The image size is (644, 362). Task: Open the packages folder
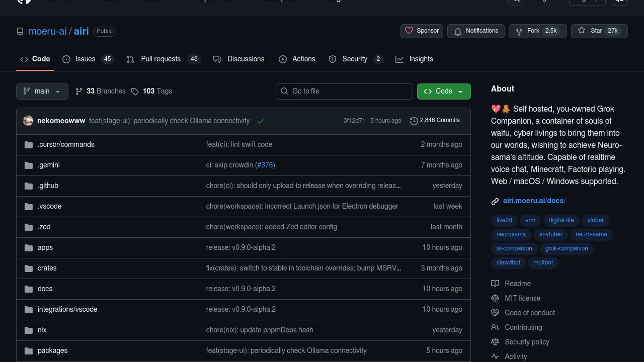(52, 351)
